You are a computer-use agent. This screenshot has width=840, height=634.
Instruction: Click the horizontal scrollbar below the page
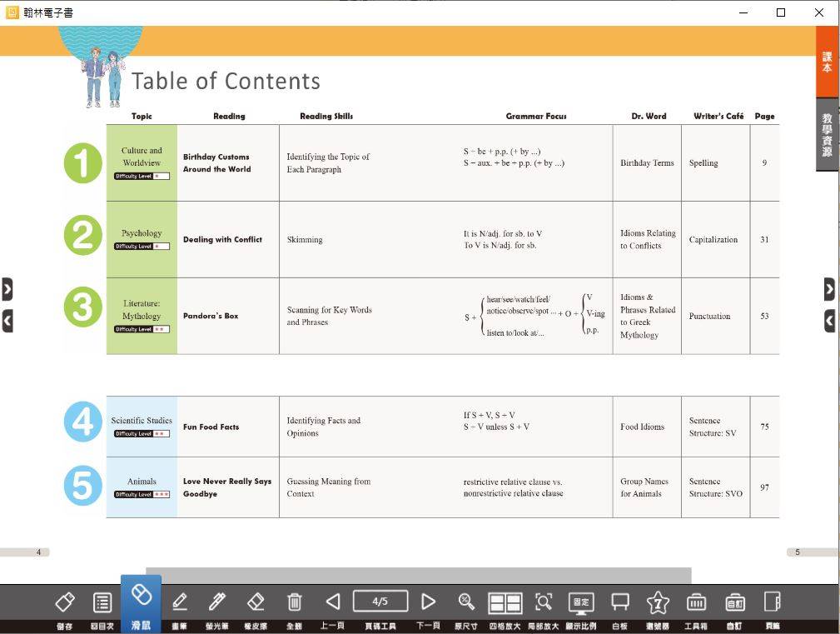[419, 576]
